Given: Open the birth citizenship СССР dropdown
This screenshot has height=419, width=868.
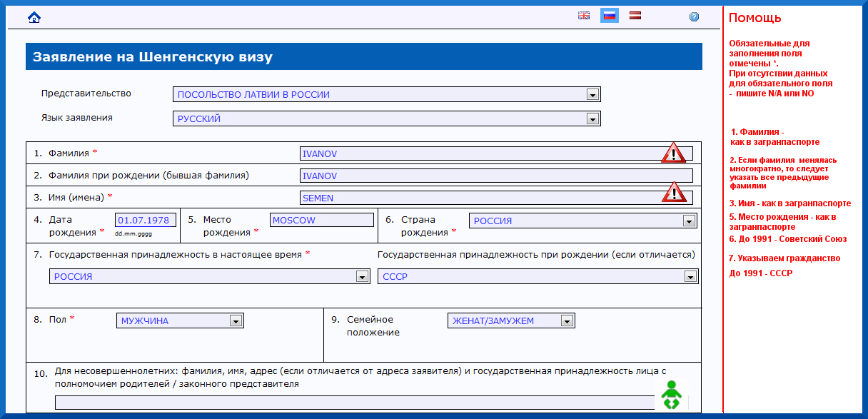Looking at the screenshot, I should click(690, 277).
